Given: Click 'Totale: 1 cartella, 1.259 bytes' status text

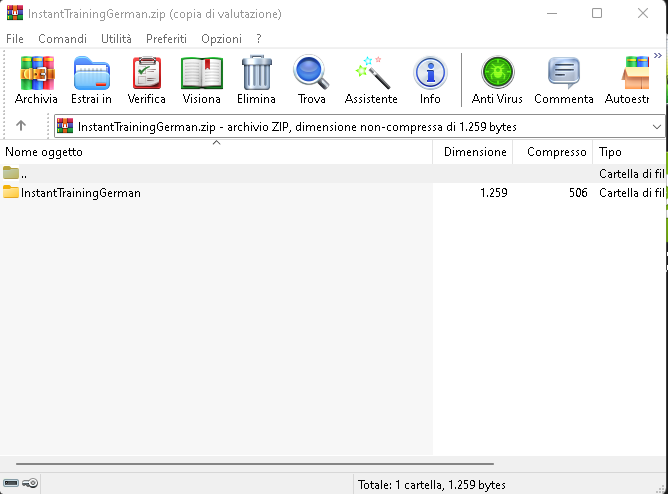Looking at the screenshot, I should (x=432, y=485).
